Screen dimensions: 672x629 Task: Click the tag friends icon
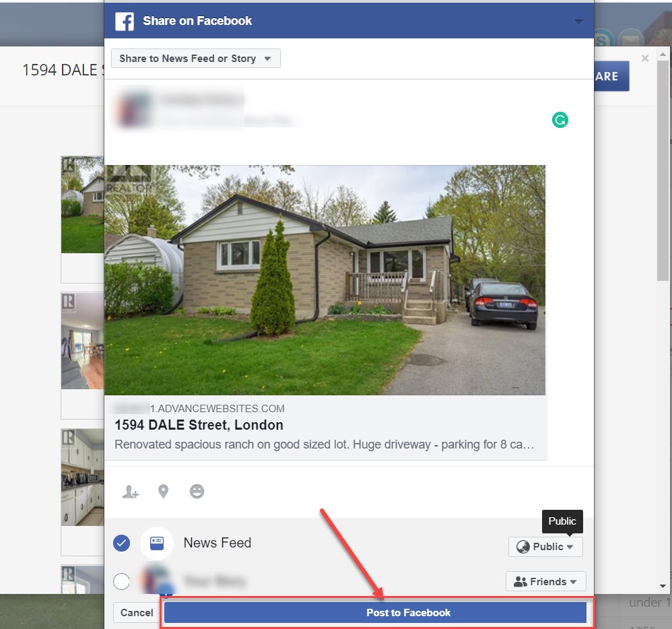130,492
